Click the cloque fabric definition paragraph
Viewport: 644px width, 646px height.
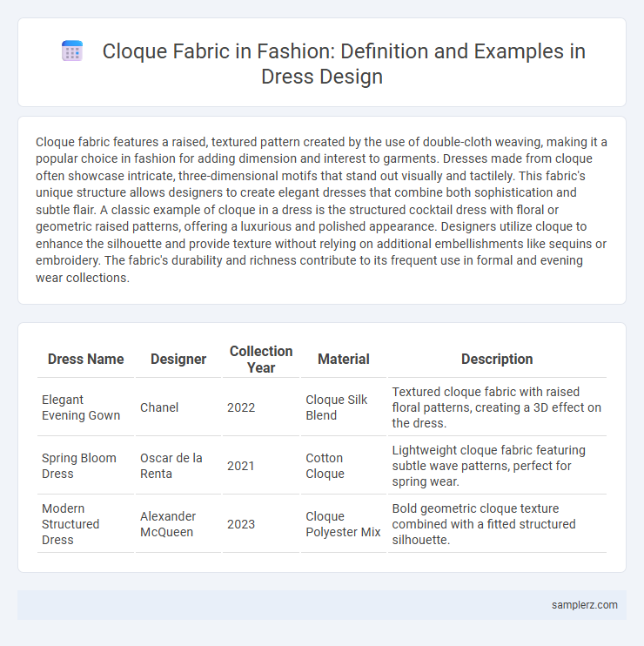click(321, 210)
